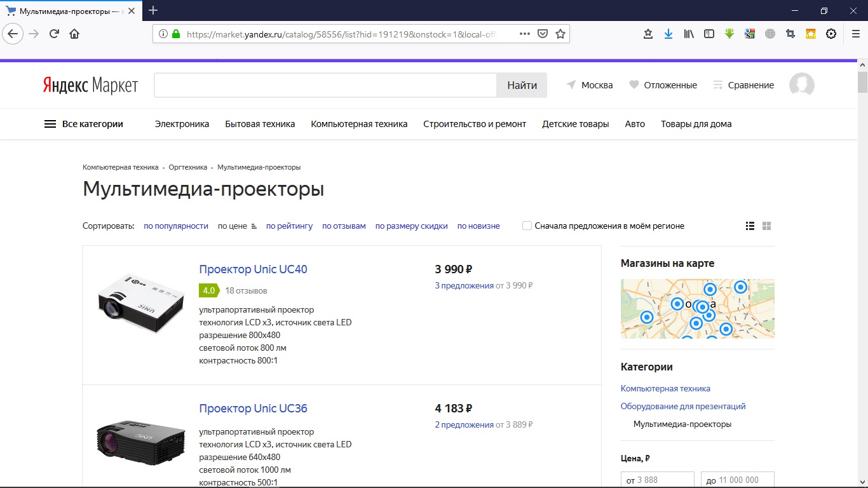Open Бытовая техника category
The height and width of the screenshot is (488, 868).
pos(260,124)
